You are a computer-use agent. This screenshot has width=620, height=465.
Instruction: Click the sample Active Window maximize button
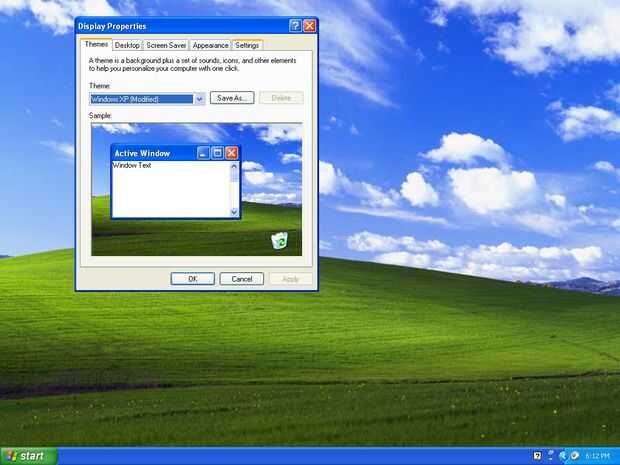tap(217, 153)
